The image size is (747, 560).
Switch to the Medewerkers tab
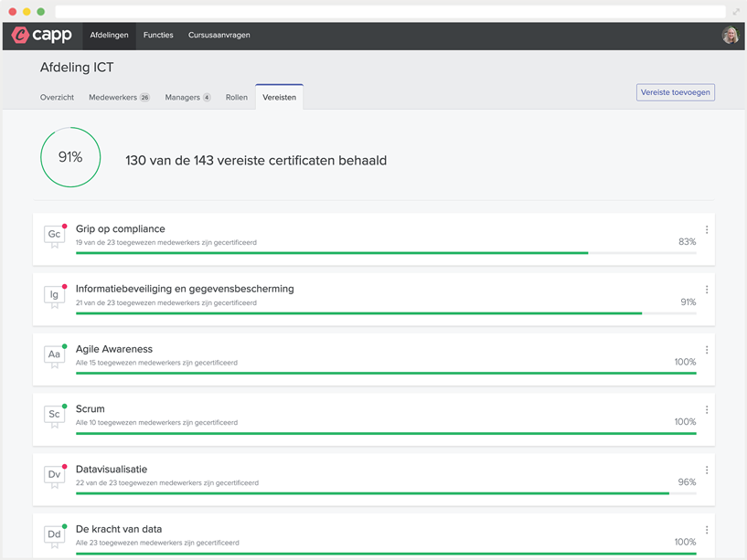tap(119, 97)
